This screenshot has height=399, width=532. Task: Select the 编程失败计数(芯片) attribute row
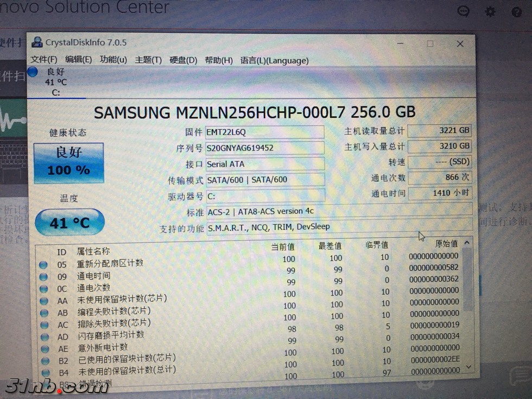click(x=251, y=308)
